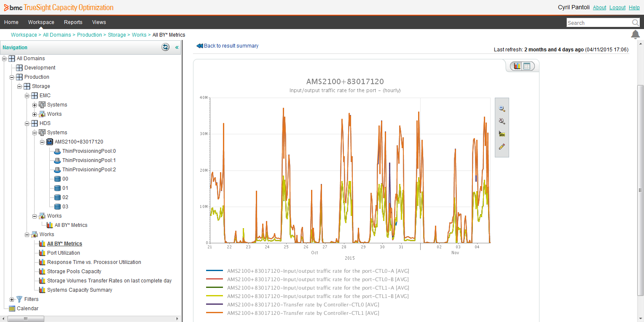Click the Help link
Screen dimensions: 644x322
pyautogui.click(x=634, y=8)
